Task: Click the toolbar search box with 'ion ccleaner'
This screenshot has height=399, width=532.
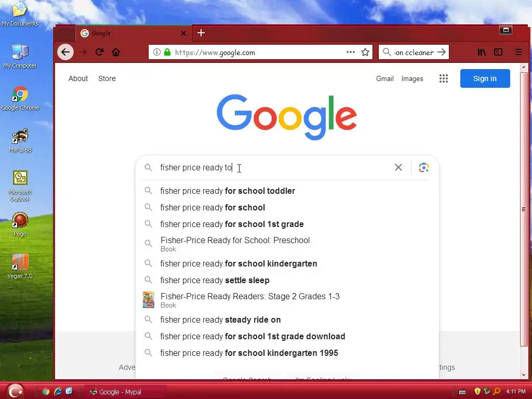Action: coord(413,52)
